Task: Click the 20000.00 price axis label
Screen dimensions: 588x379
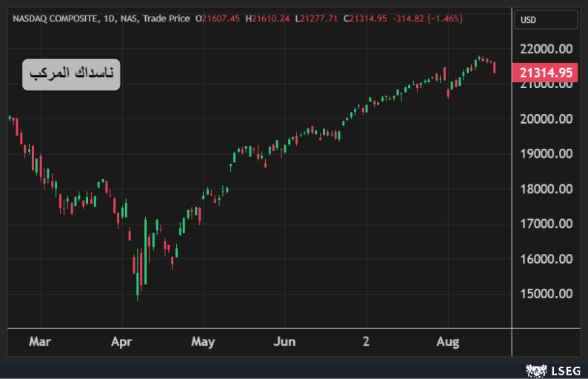Action: pos(547,118)
